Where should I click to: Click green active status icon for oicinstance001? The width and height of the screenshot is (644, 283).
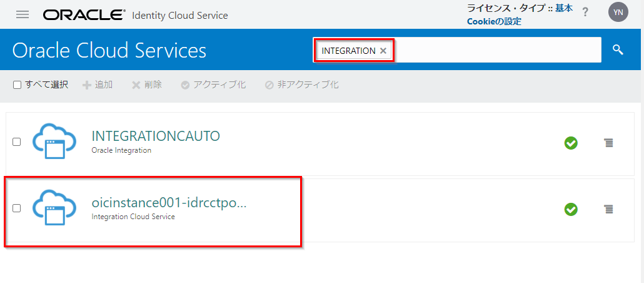571,209
